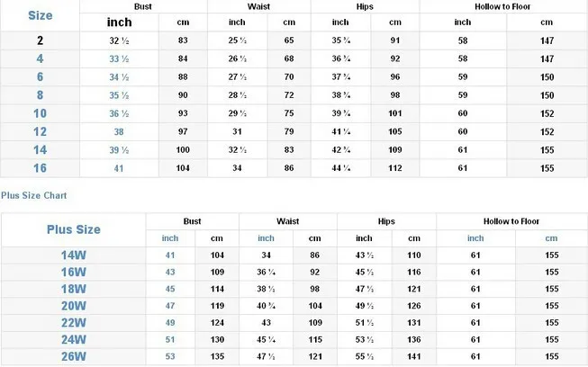
Task: Click waist cm value 109 for 22W
Action: click(x=315, y=323)
